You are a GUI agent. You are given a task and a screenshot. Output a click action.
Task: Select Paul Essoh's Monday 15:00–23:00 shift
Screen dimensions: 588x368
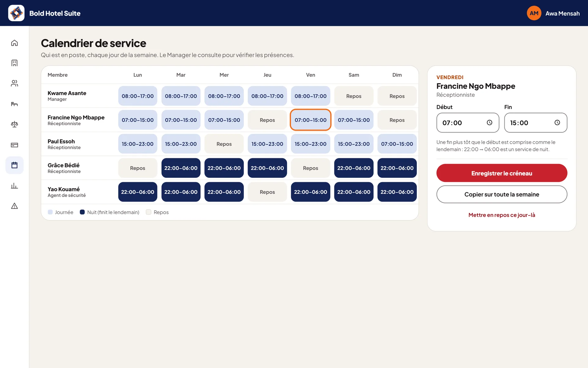[138, 144]
